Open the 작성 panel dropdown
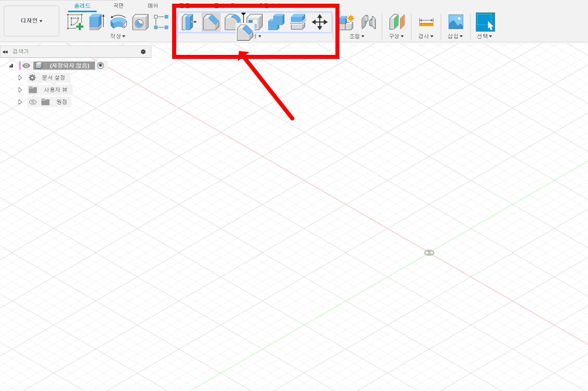 (118, 36)
